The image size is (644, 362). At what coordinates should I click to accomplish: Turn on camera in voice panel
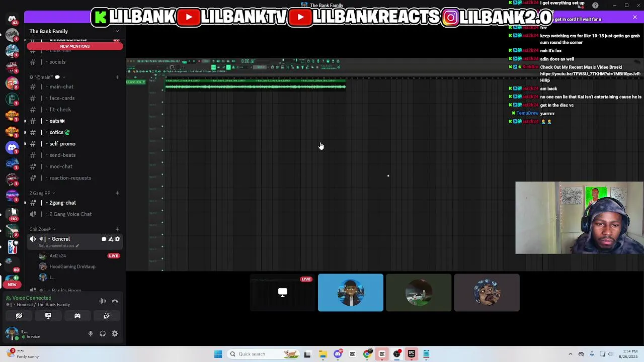tap(19, 316)
